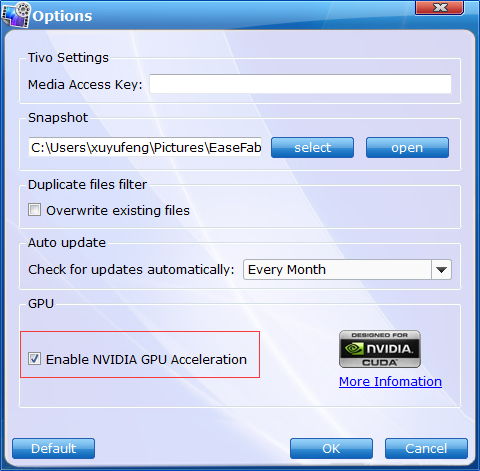Image resolution: width=480 pixels, height=471 pixels.
Task: Click Check for updates automatically label
Action: click(131, 269)
